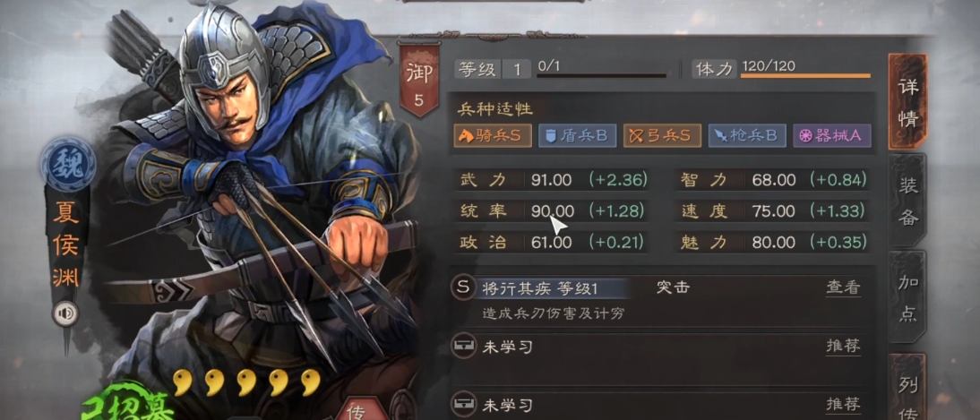Image resolution: width=980 pixels, height=420 pixels.
Task: Tap the first empty skill slot icon
Action: tap(463, 346)
